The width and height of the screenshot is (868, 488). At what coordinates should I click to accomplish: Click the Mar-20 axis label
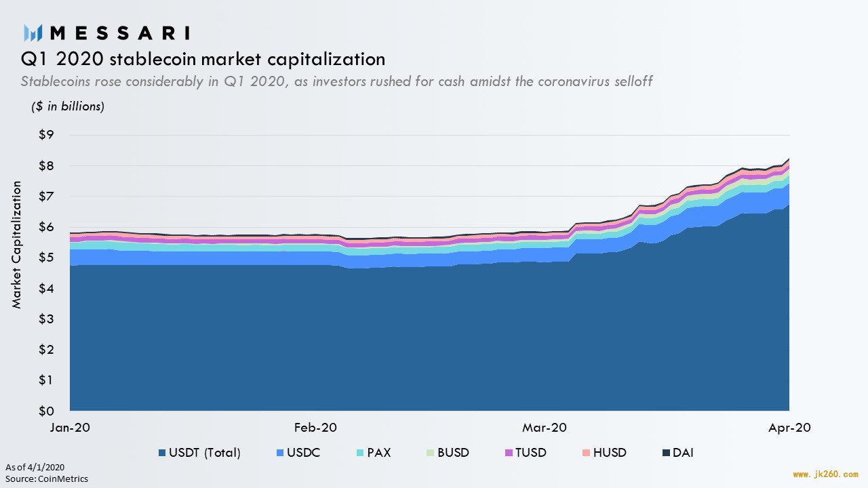(544, 428)
